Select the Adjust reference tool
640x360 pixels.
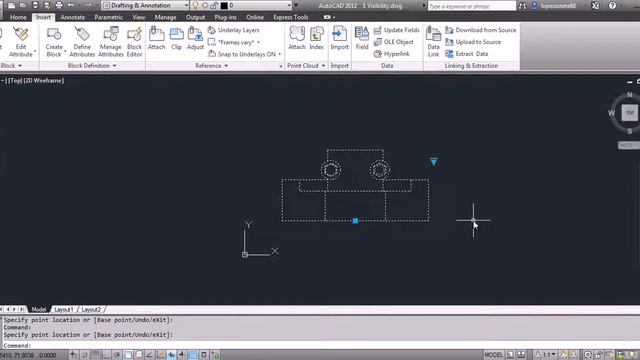pos(195,38)
